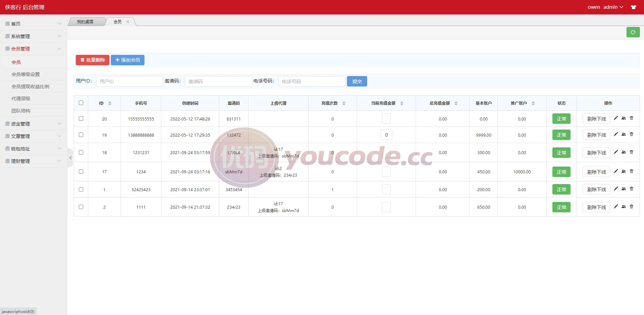This screenshot has width=644, height=315.
Task: Click the green refresh icon button
Action: click(633, 32)
